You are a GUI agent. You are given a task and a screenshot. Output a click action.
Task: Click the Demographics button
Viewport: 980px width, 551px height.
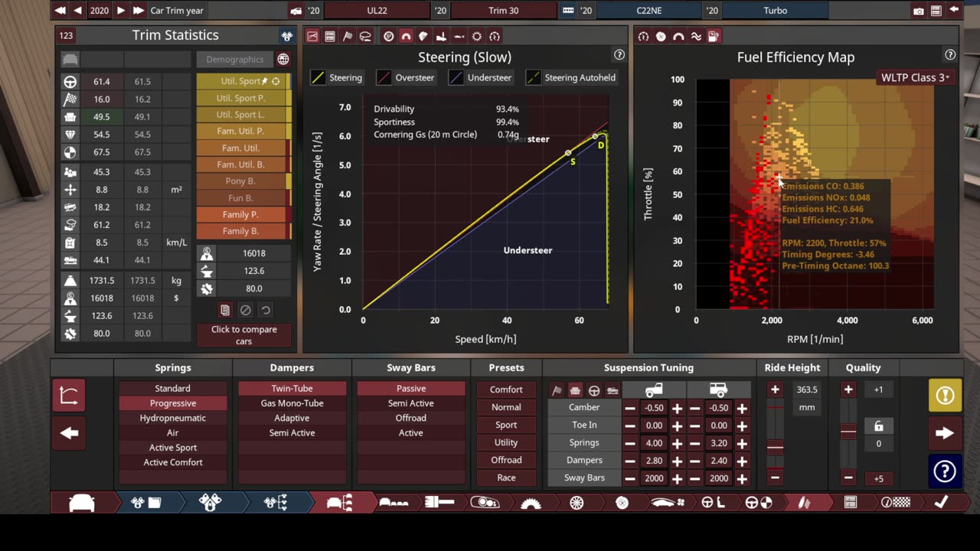[x=234, y=59]
